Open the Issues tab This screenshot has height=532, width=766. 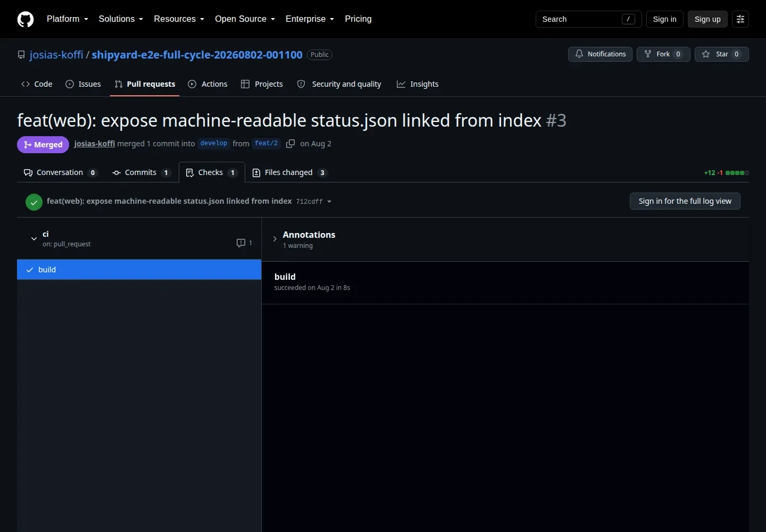83,84
